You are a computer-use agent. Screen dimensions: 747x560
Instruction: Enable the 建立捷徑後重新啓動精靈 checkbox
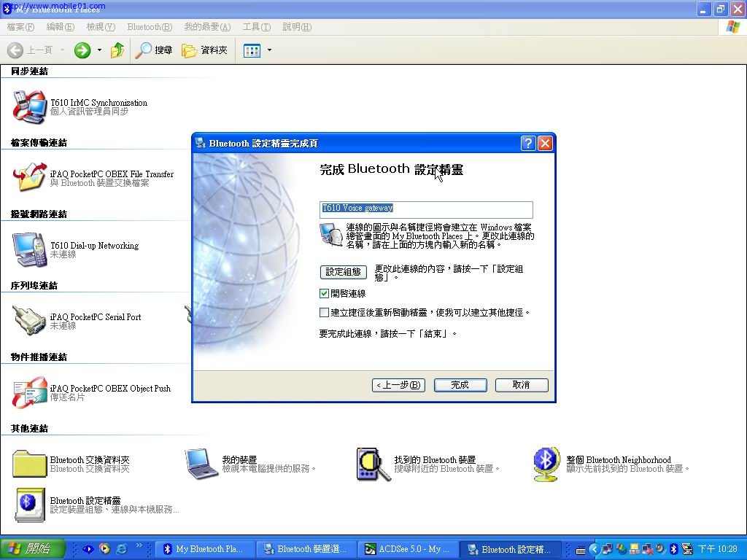tap(324, 312)
